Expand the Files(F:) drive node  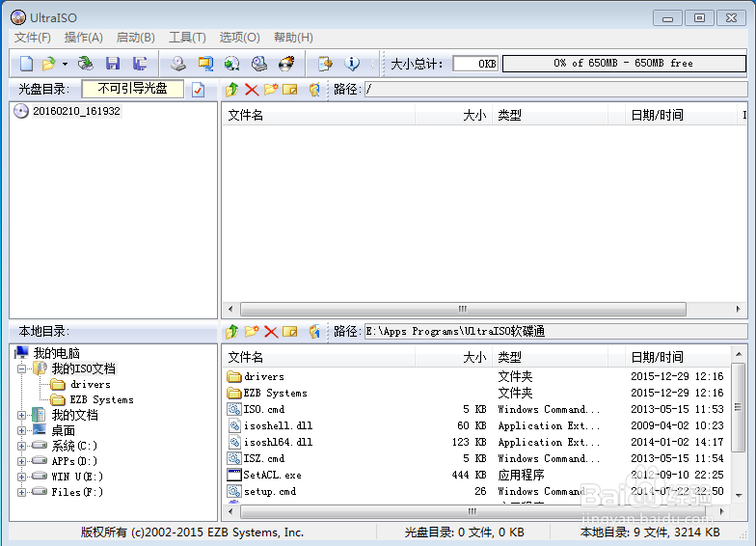[x=21, y=492]
